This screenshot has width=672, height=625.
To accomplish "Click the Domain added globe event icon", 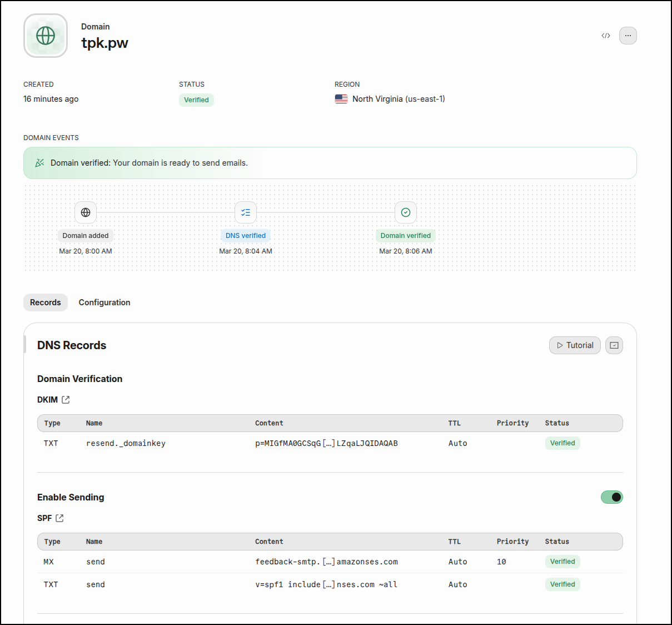I will pyautogui.click(x=86, y=212).
